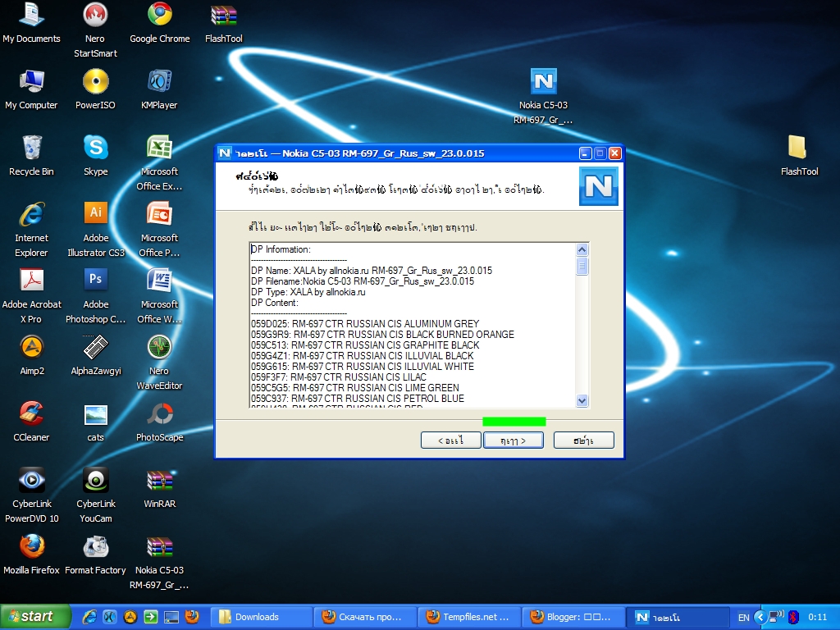This screenshot has width=840, height=630.
Task: Launch Internet Explorer desktop icon
Action: coord(31,230)
